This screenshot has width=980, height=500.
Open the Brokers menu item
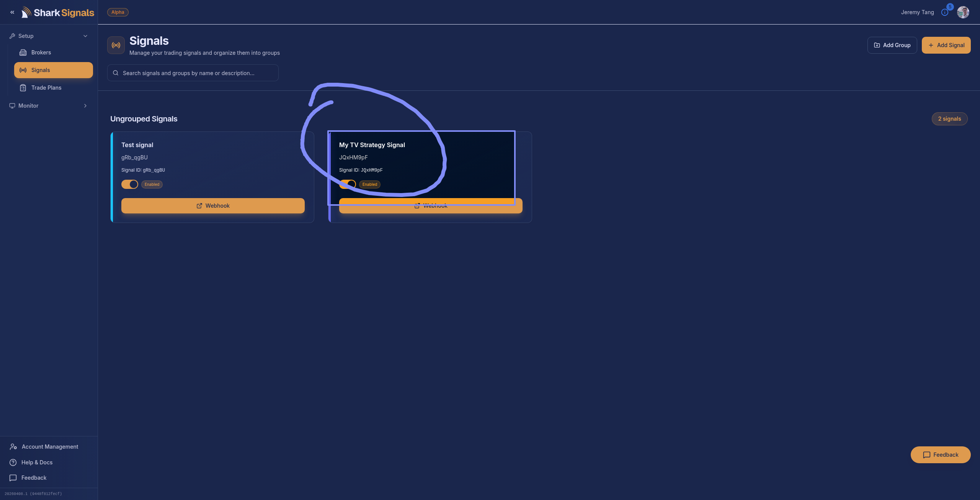click(41, 52)
